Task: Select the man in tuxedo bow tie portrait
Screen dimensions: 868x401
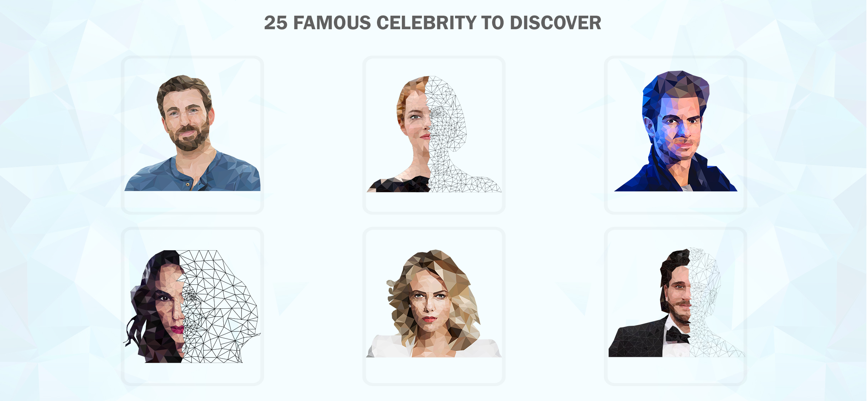Action: (x=676, y=302)
